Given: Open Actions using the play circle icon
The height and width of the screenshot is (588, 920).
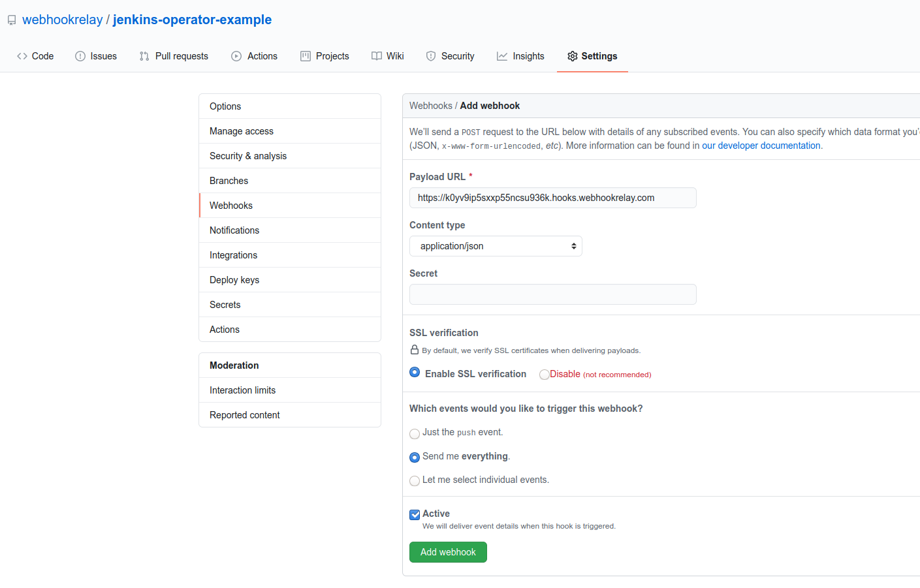Looking at the screenshot, I should point(236,56).
